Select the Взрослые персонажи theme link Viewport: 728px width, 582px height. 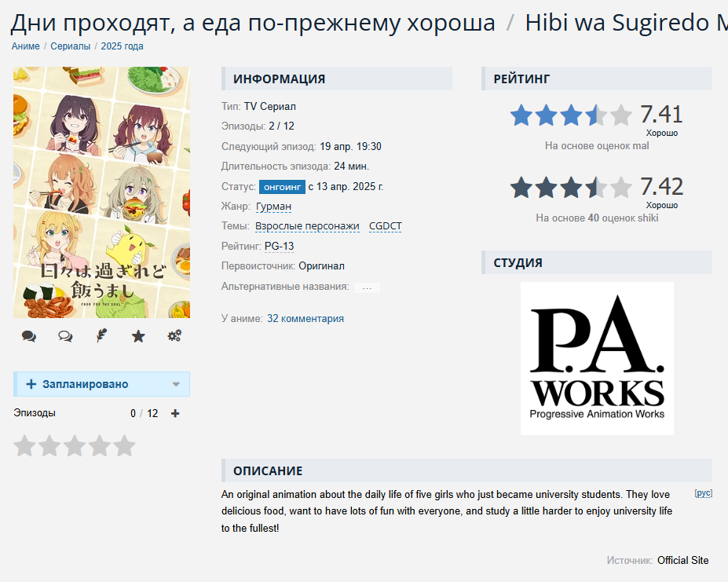click(x=307, y=226)
